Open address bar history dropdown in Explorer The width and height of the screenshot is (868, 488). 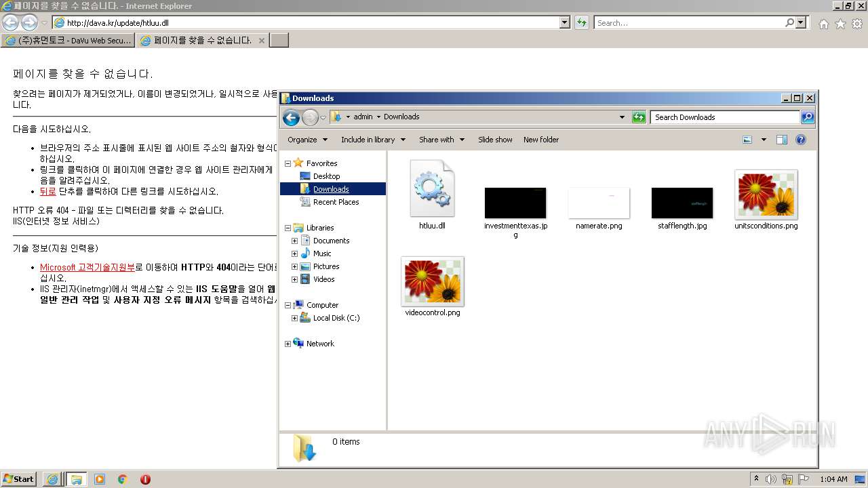coord(622,117)
